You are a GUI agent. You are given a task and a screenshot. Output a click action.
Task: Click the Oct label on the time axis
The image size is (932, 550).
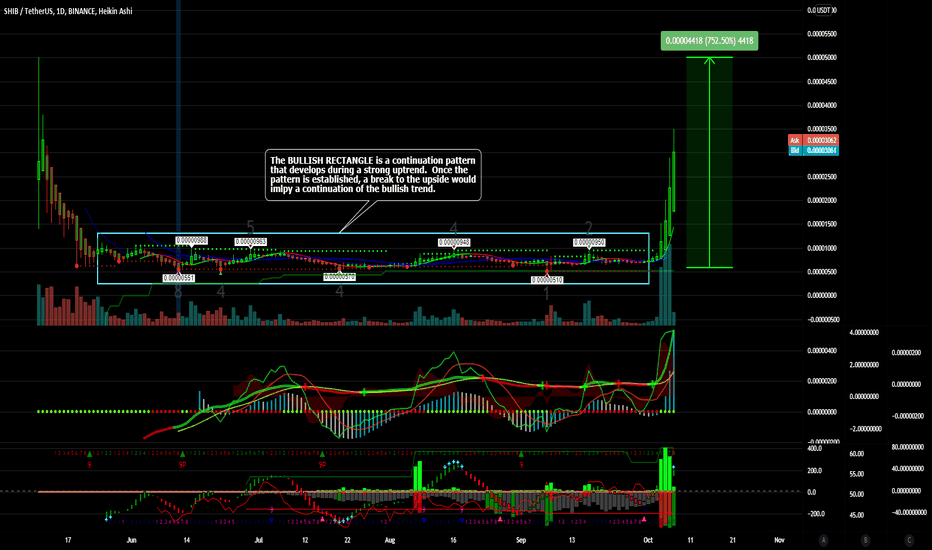(x=648, y=540)
